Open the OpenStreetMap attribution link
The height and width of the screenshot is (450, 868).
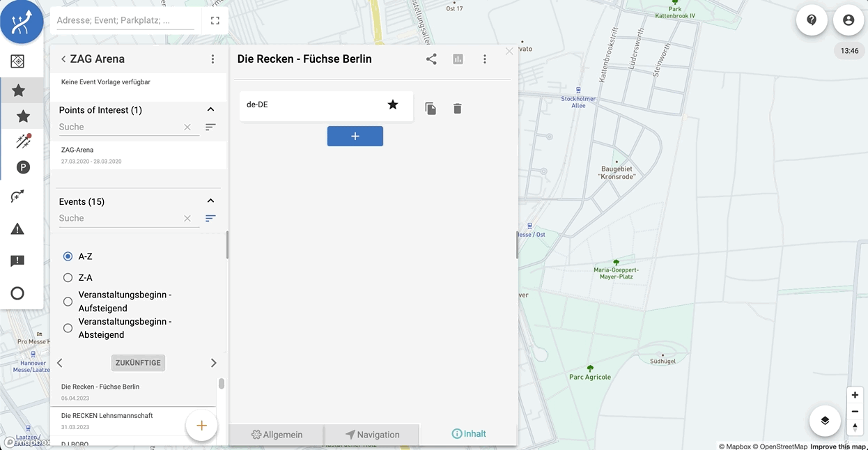click(780, 447)
